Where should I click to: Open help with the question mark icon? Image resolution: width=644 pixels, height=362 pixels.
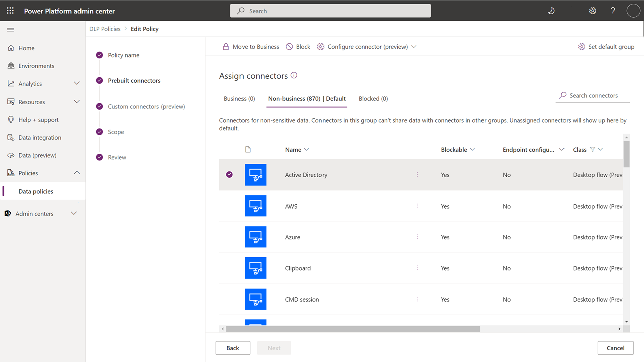[612, 10]
